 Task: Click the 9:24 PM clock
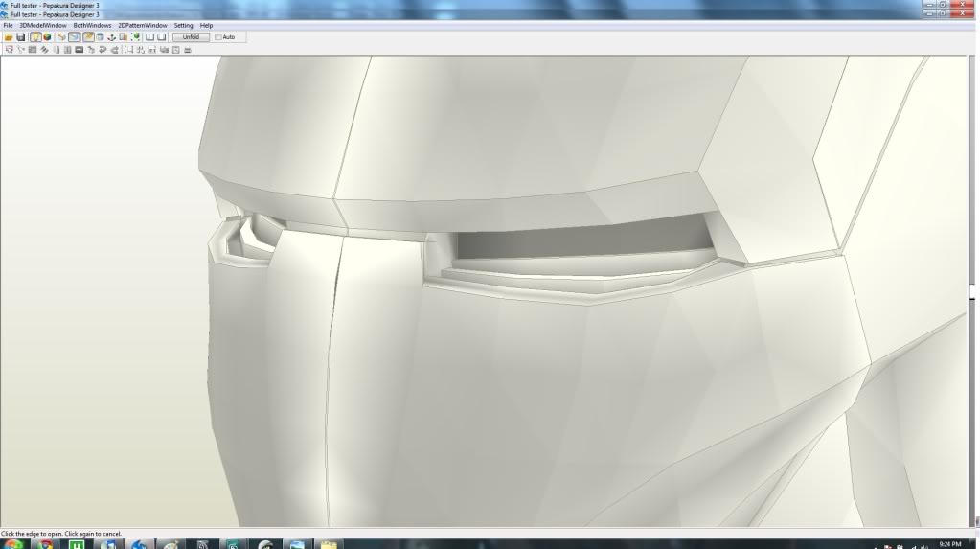(949, 544)
